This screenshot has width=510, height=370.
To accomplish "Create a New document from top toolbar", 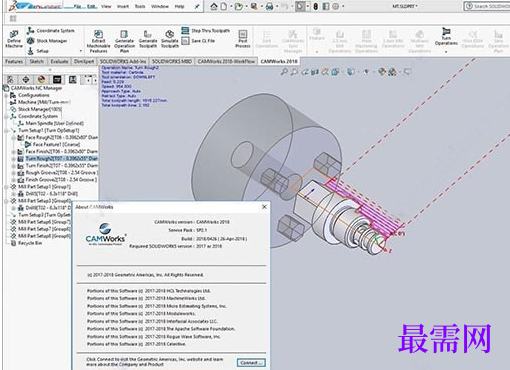I will click(x=224, y=6).
